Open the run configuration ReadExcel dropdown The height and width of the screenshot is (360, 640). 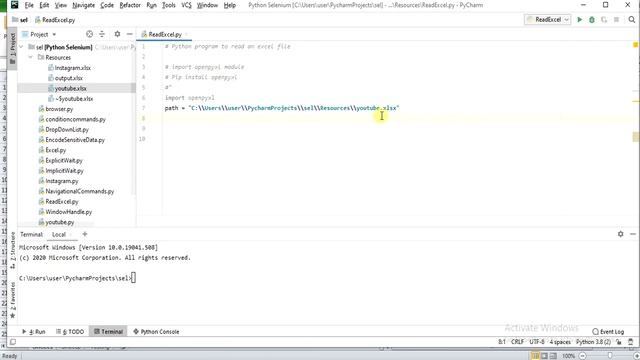547,20
